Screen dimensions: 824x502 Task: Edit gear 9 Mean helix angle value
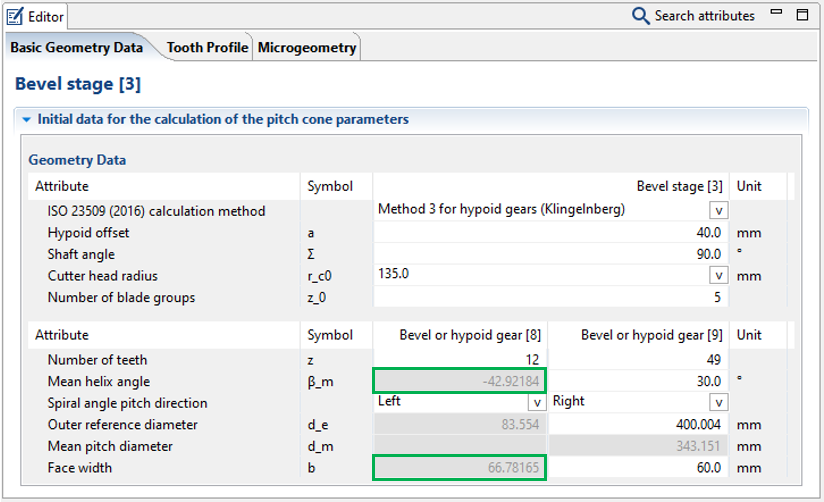click(640, 381)
